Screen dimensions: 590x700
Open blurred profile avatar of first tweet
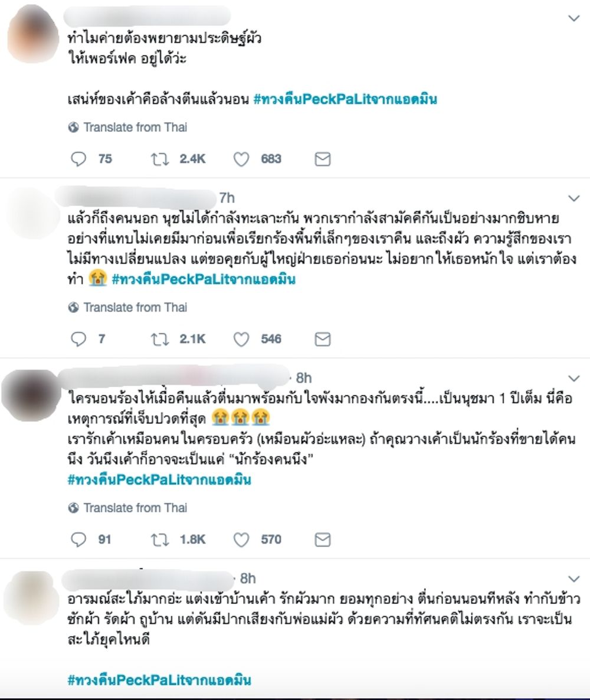(x=32, y=34)
